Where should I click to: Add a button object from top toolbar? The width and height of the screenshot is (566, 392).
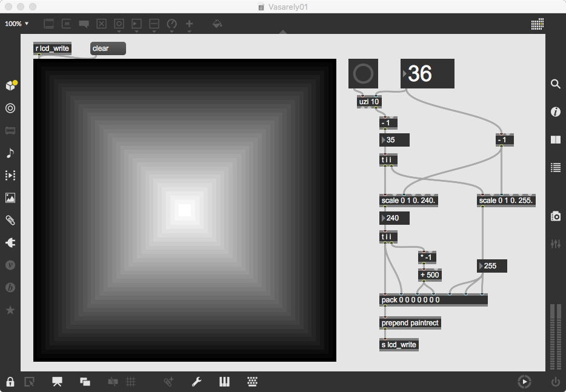point(119,24)
